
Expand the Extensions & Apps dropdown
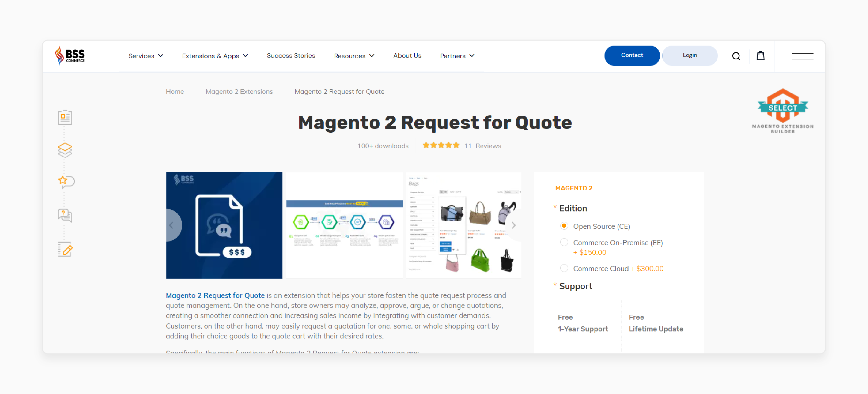coord(215,56)
